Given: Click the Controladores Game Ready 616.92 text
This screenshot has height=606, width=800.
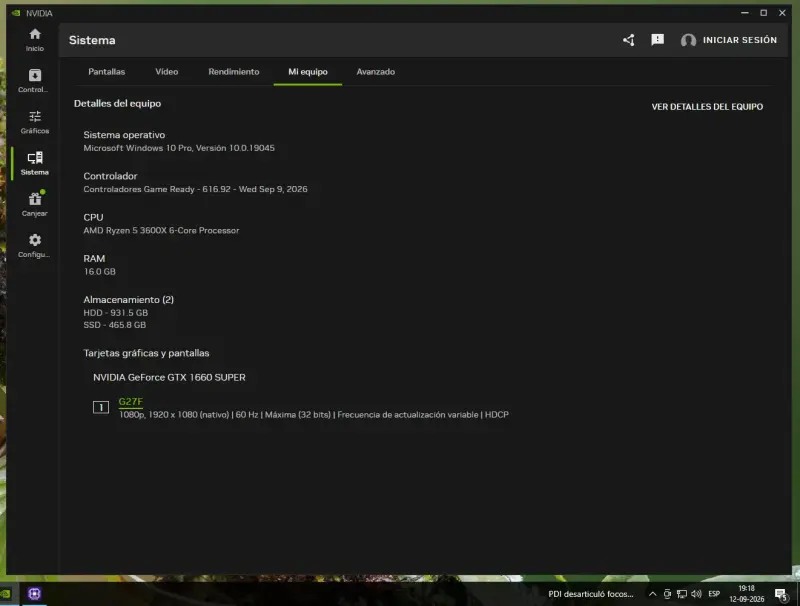Looking at the screenshot, I should click(x=195, y=189).
